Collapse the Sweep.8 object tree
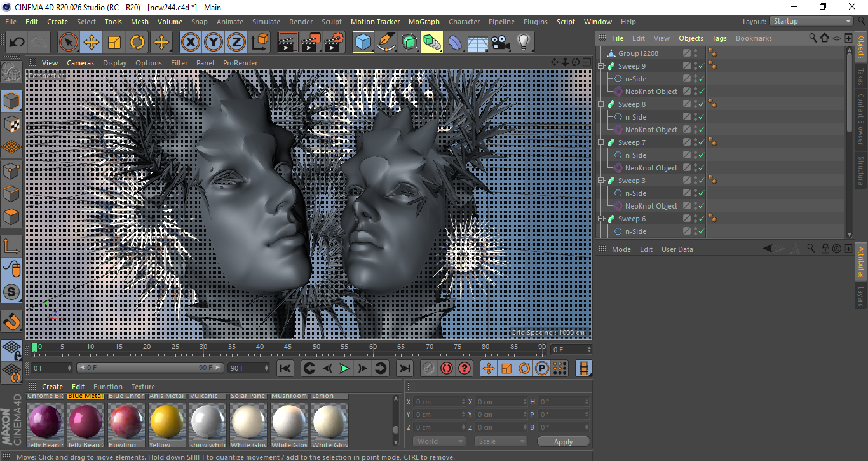This screenshot has width=868, height=461. click(x=601, y=104)
